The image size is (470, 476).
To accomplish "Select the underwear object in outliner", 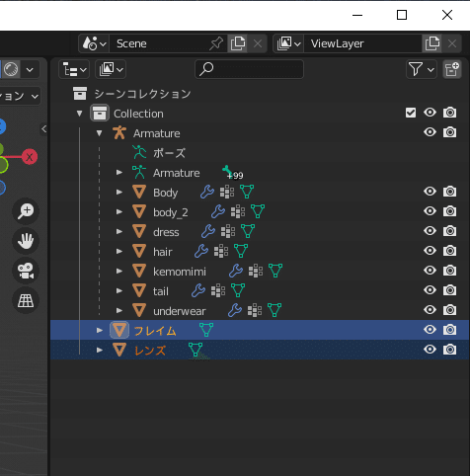I will 180,311.
